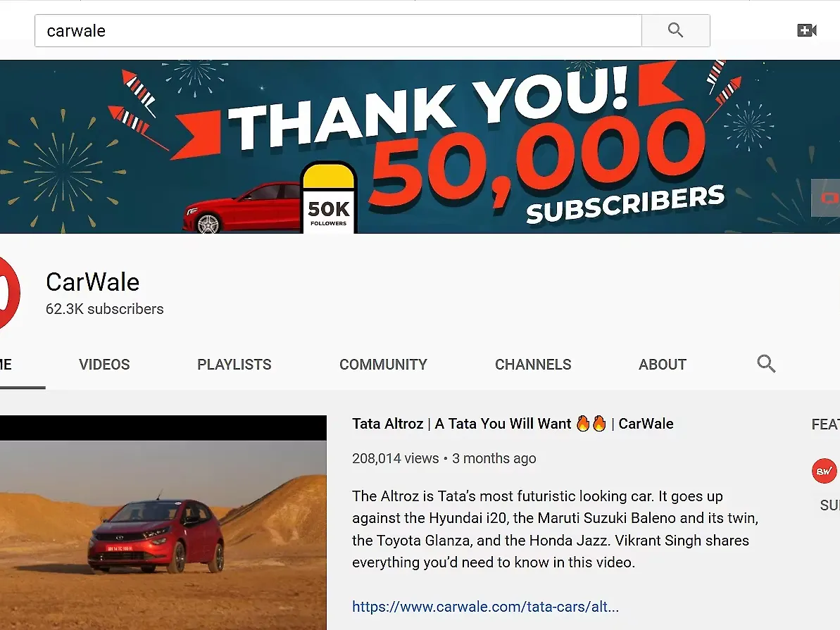Select the partially visible HOME tab
This screenshot has width=840, height=630.
[x=6, y=365]
